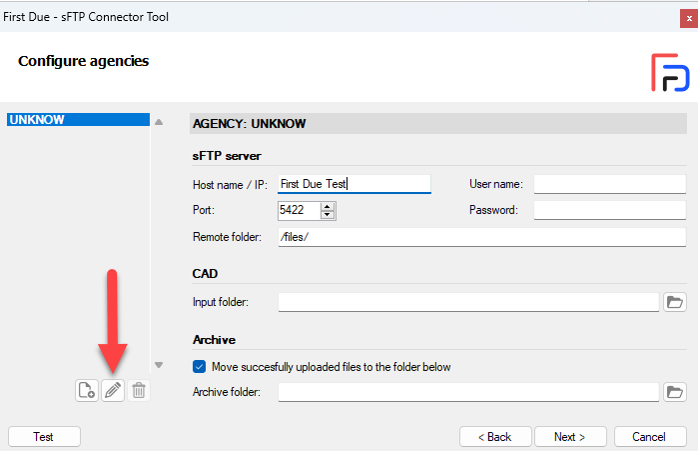This screenshot has height=451, width=698.
Task: Click the pencil edit agency icon
Action: [113, 390]
